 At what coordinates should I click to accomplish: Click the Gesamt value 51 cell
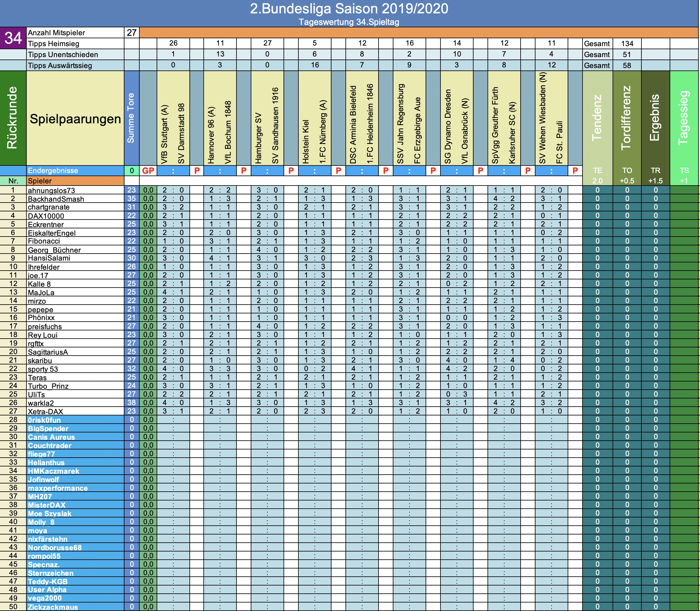point(627,55)
